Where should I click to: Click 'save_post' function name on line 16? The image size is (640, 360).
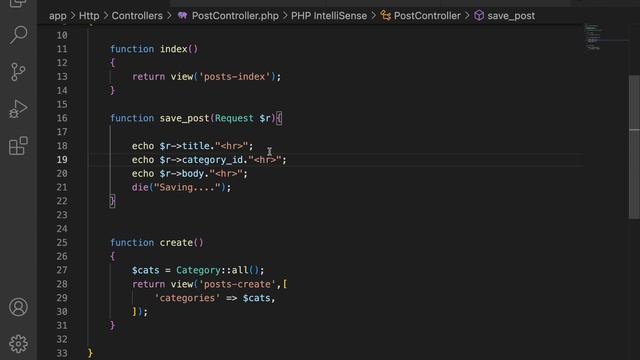(x=184, y=118)
